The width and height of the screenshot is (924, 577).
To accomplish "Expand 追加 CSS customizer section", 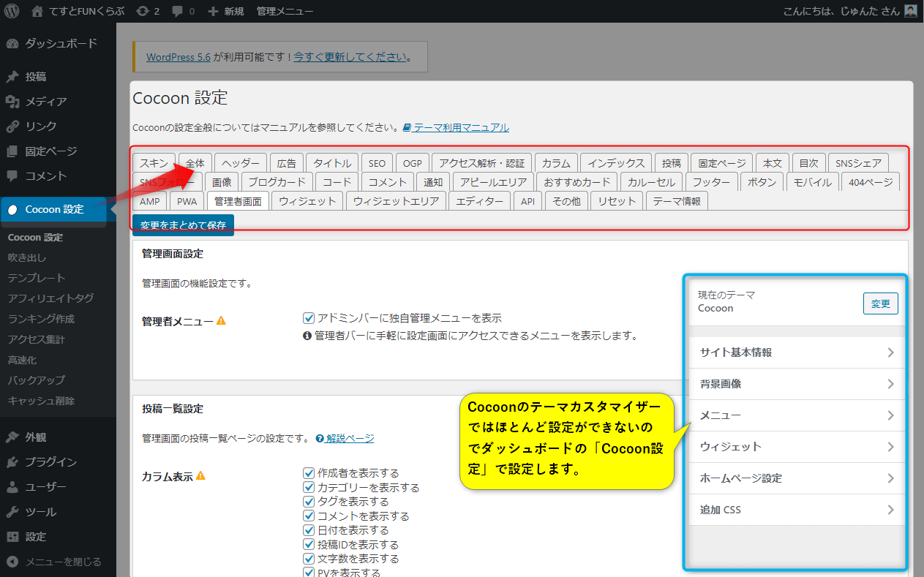I will tap(797, 510).
